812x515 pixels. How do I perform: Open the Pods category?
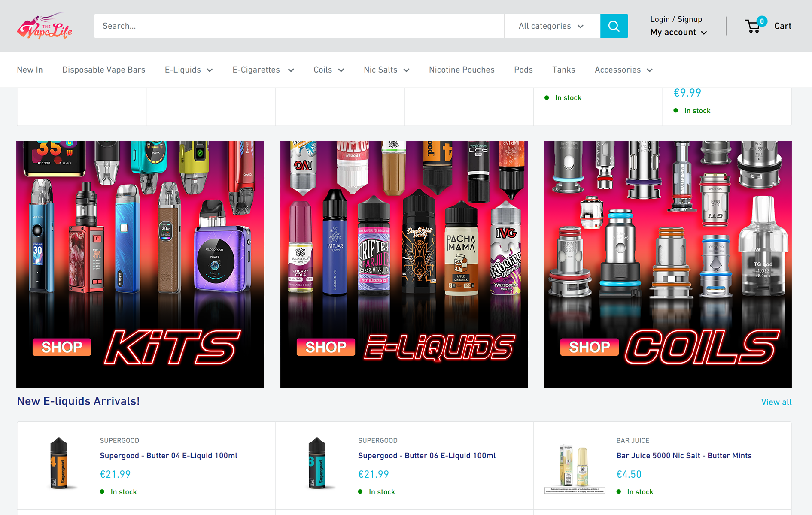click(x=523, y=70)
